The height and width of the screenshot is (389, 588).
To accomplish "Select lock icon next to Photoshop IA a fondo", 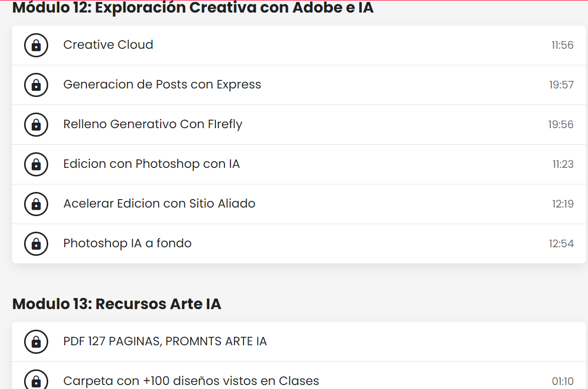I will [36, 244].
